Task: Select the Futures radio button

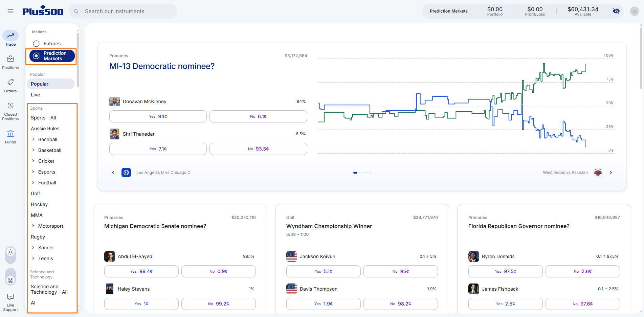Action: tap(36, 44)
